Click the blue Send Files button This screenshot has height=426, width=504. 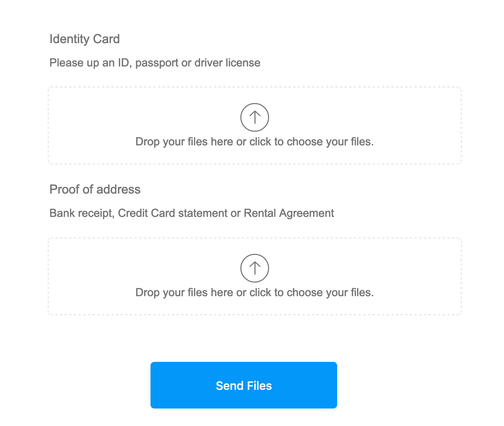[x=244, y=385]
